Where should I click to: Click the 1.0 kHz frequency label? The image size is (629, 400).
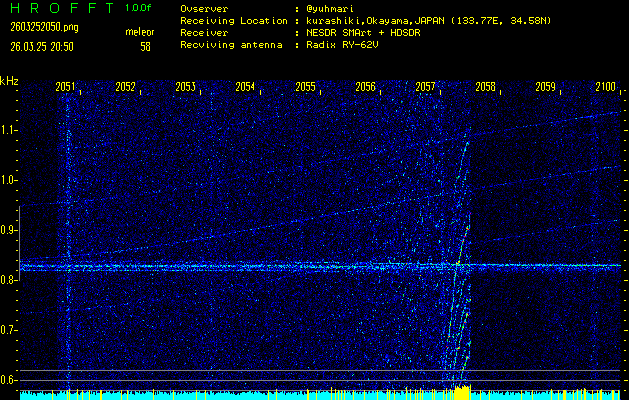9,180
